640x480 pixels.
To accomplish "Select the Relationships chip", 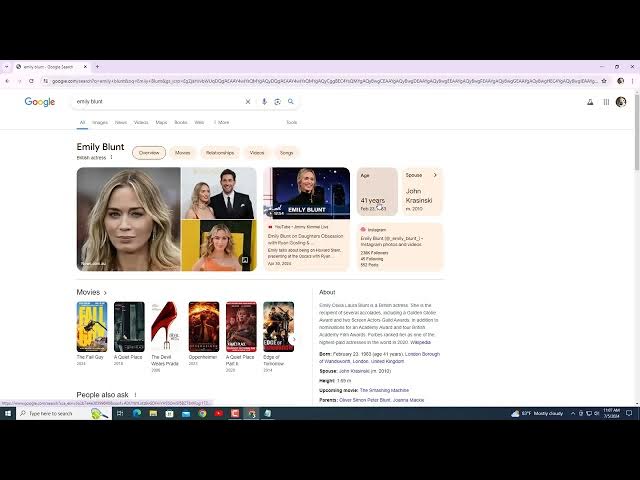I will (219, 153).
